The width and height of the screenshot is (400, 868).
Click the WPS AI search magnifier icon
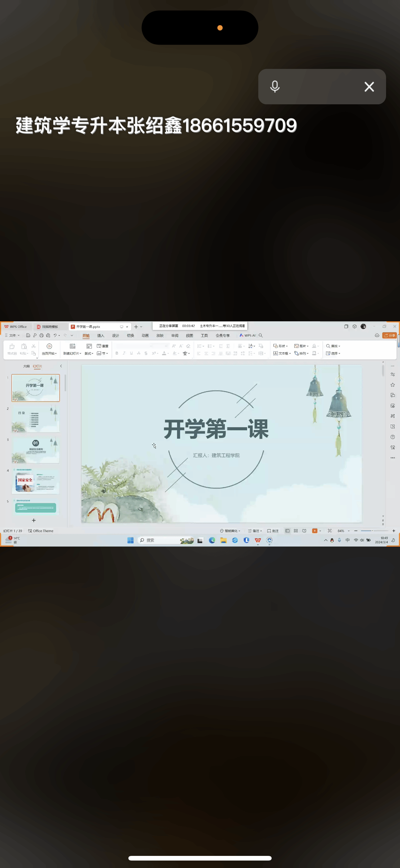pos(260,336)
